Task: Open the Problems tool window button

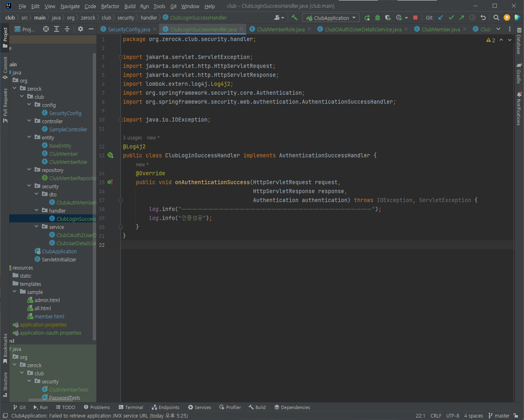Action: 97,407
